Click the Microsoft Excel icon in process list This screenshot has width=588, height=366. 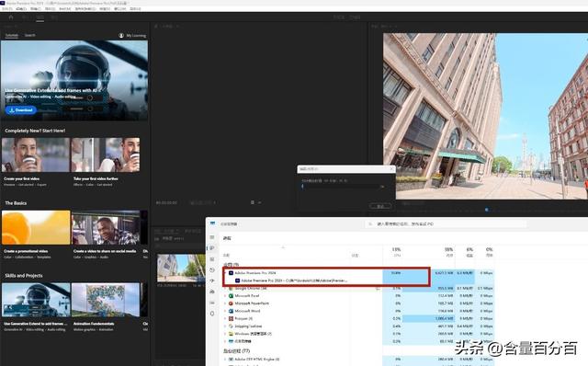click(x=231, y=296)
